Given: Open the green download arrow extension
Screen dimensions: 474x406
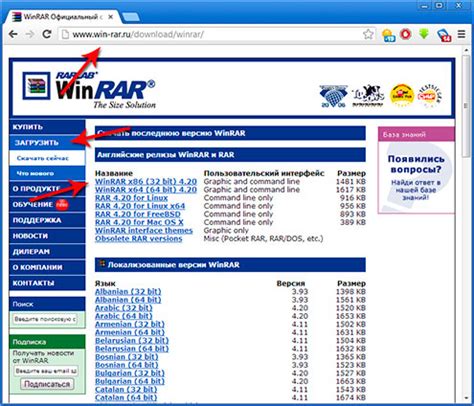Looking at the screenshot, I should tap(424, 34).
